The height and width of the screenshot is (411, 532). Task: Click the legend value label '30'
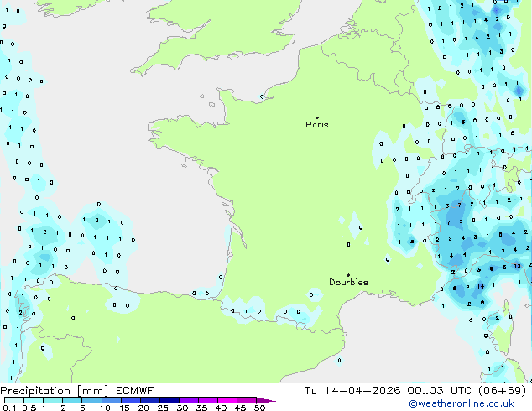click(x=182, y=408)
